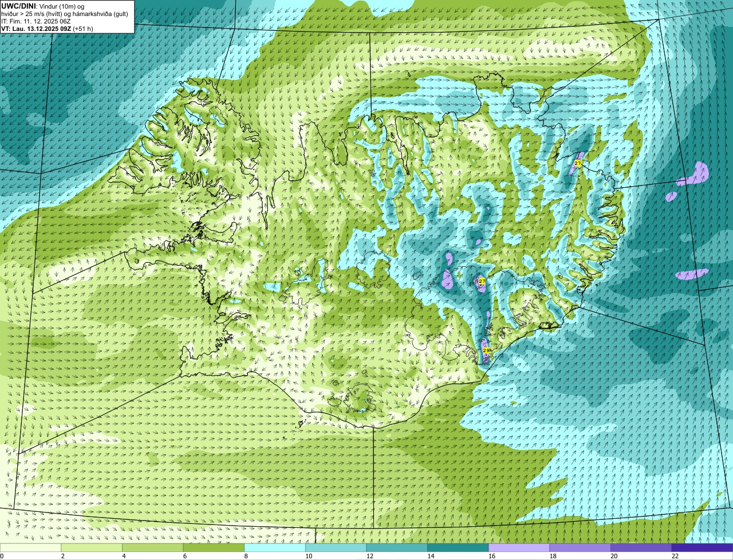This screenshot has width=733, height=560.
Task: Click the olive green 6–8 m/s legend swatch
Action: point(214,547)
